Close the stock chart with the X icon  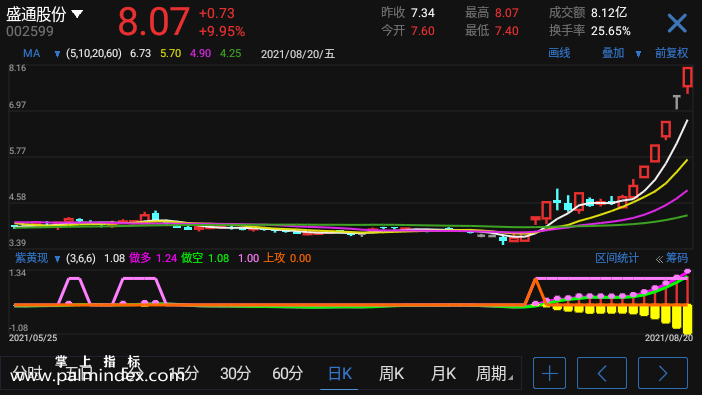point(677,23)
